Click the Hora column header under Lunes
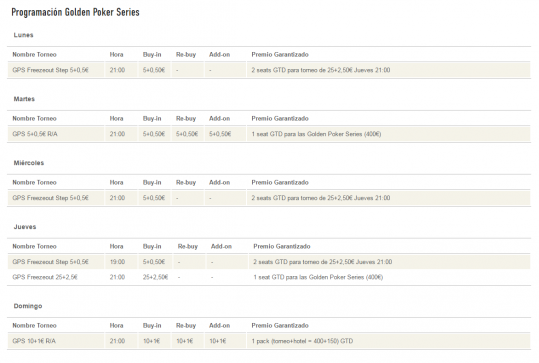 click(117, 54)
